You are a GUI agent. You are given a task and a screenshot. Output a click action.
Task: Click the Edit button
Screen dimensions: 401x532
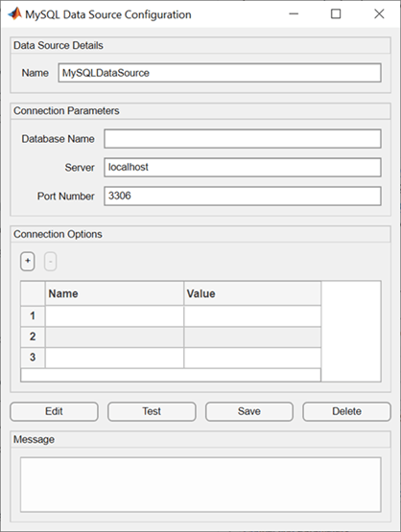click(54, 411)
